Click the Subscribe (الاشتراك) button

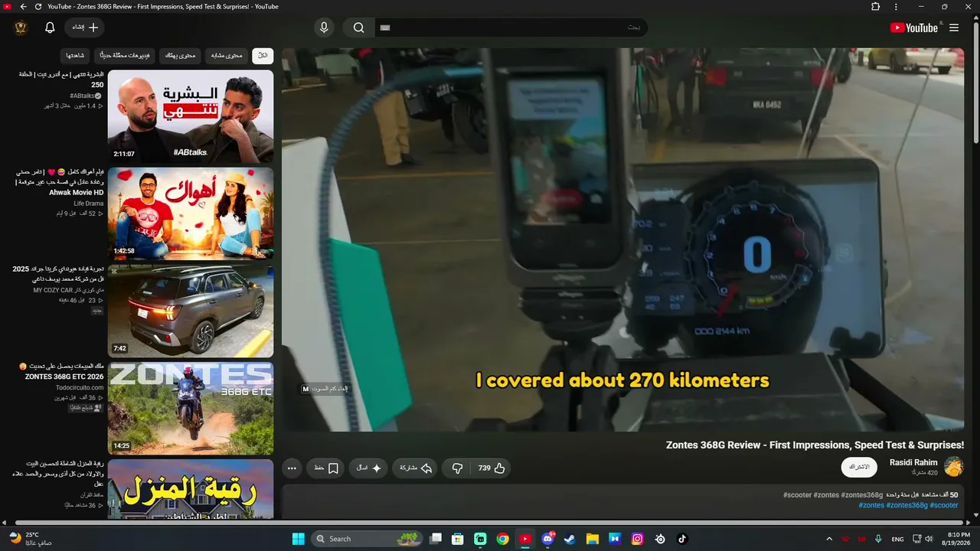pyautogui.click(x=859, y=467)
